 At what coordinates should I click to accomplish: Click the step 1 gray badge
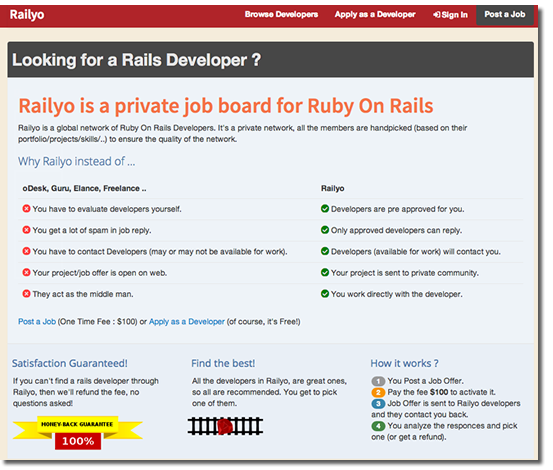pyautogui.click(x=378, y=381)
